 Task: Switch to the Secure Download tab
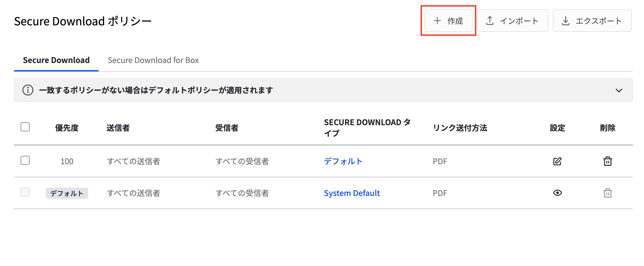pyautogui.click(x=56, y=60)
